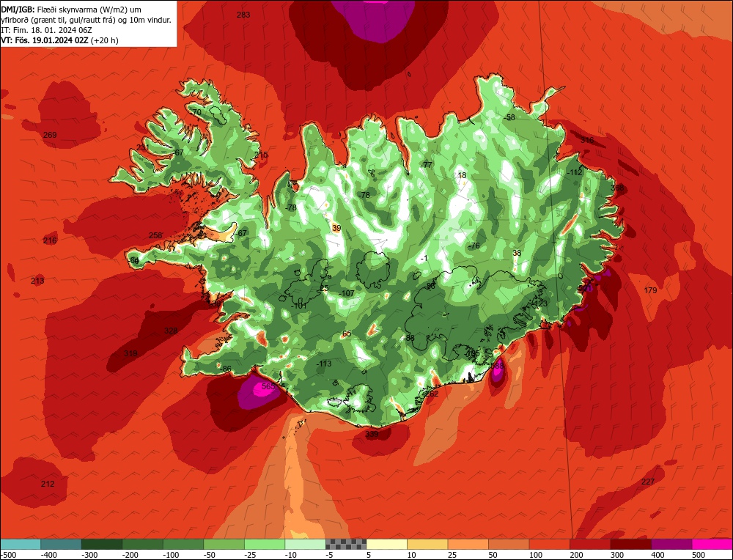Select the land value -107 in central Iceland

point(347,293)
